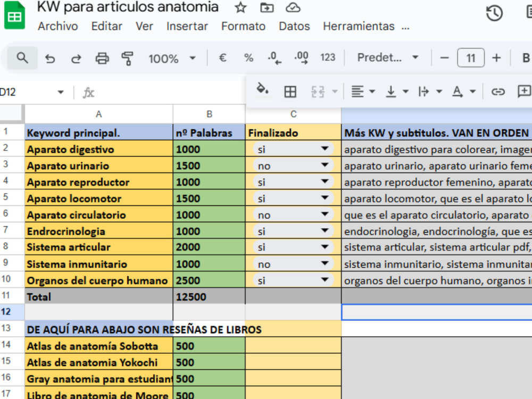Select column B header

209,114
